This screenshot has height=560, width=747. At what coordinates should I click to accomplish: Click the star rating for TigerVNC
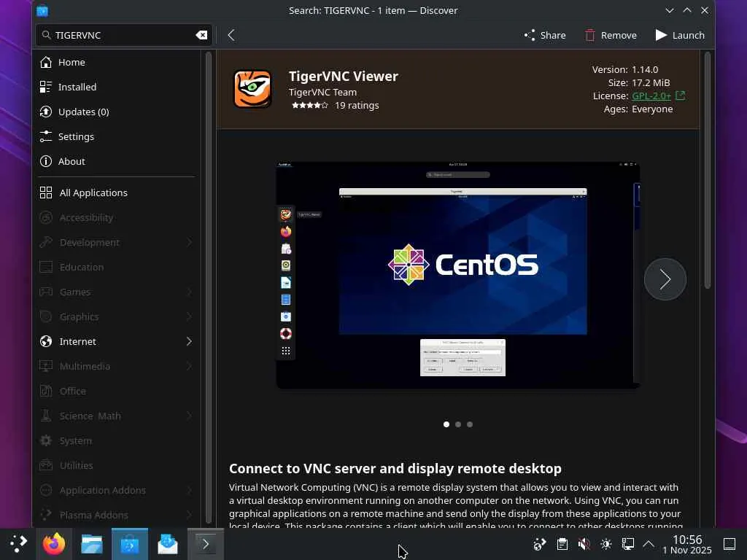pyautogui.click(x=309, y=105)
